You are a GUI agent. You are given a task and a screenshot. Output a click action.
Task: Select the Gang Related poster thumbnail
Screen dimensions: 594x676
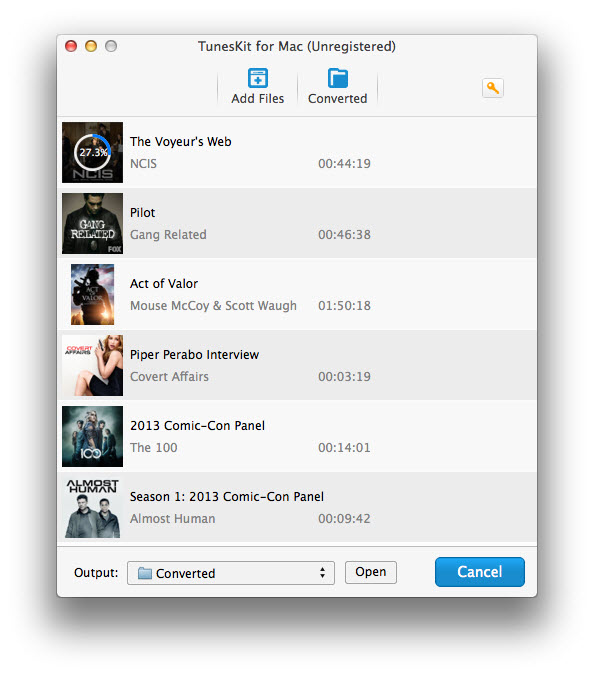coord(92,223)
